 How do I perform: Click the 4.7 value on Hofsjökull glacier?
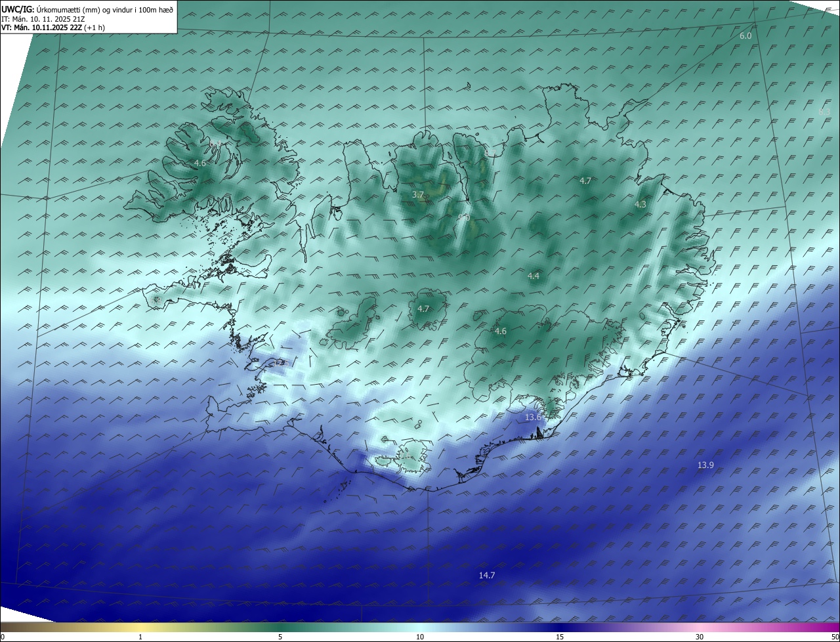(x=423, y=309)
